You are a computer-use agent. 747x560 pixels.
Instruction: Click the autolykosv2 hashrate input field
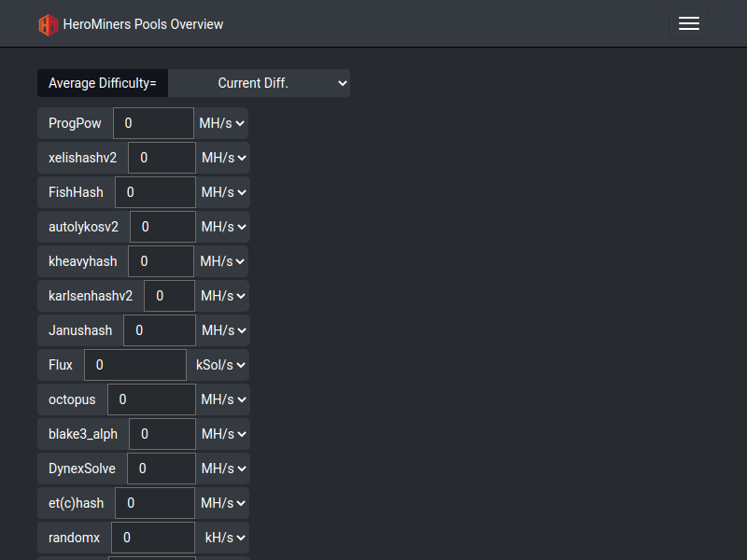pyautogui.click(x=162, y=227)
